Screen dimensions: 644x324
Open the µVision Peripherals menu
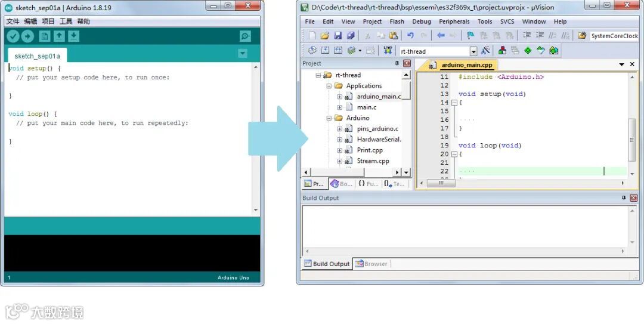[x=454, y=21]
